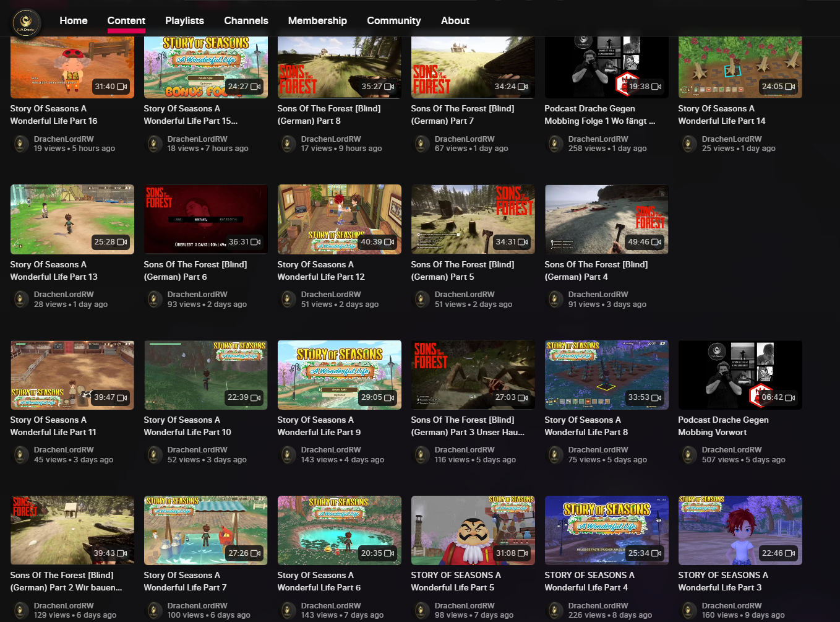The width and height of the screenshot is (840, 622).
Task: Open Sons Of The Forest Part 8 title
Action: 329,114
